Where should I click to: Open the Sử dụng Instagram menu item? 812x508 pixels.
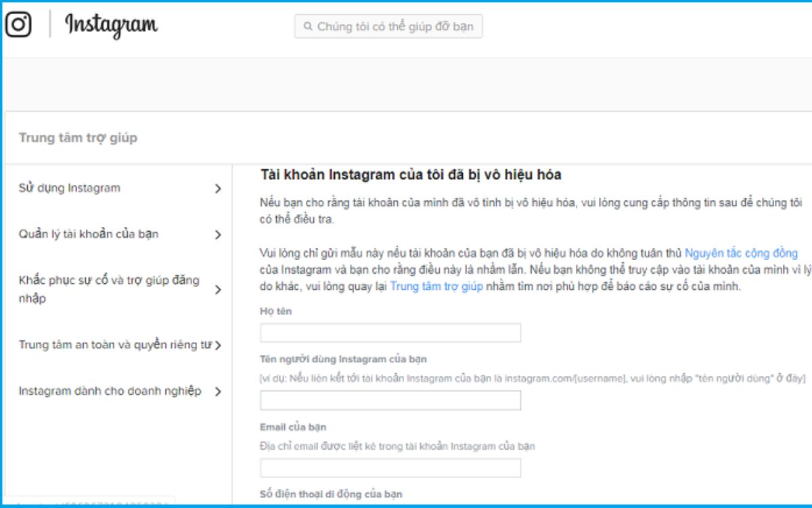click(x=70, y=188)
